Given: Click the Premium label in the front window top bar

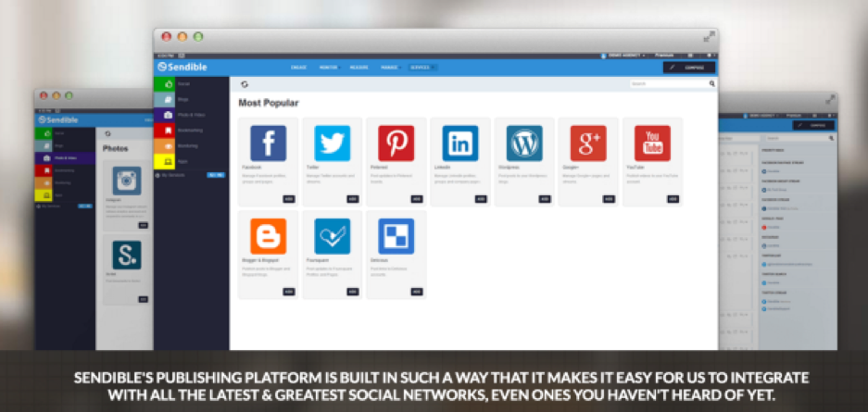Looking at the screenshot, I should pos(664,56).
